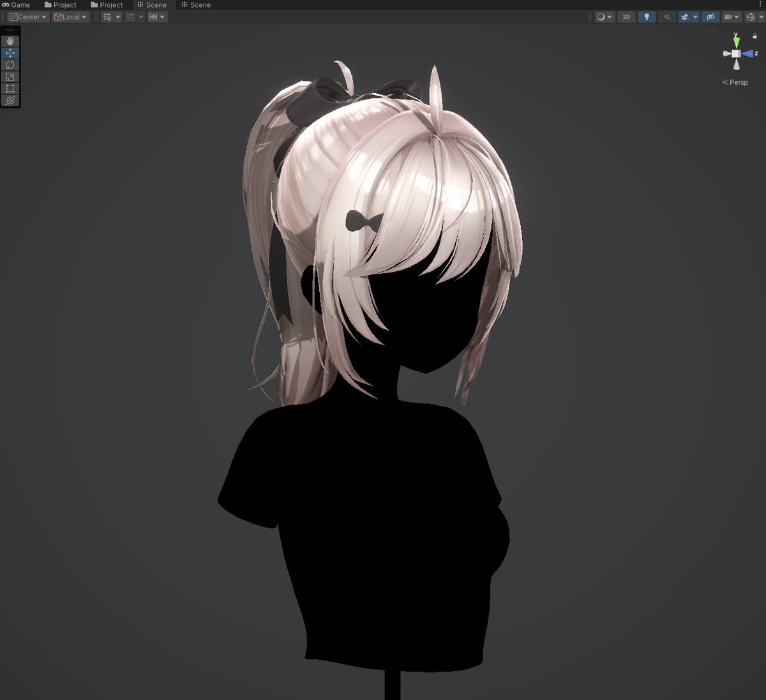Open the Center pivot mode dropdown

pyautogui.click(x=28, y=17)
